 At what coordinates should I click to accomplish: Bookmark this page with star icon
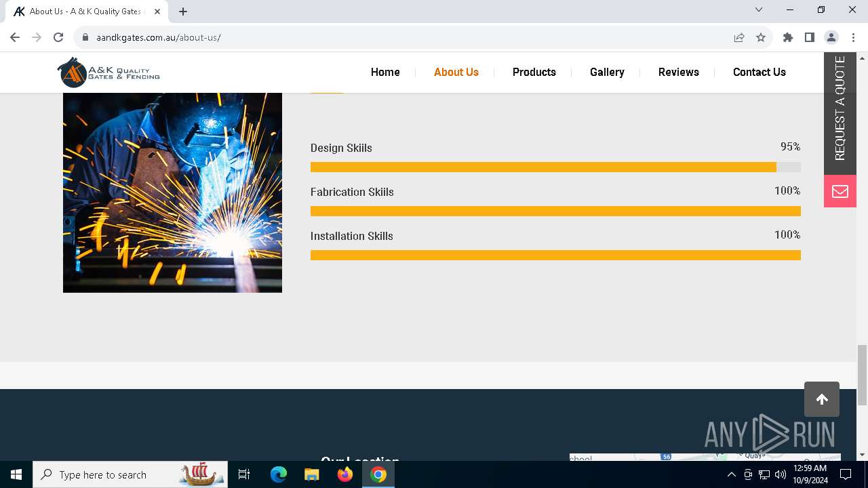click(761, 37)
